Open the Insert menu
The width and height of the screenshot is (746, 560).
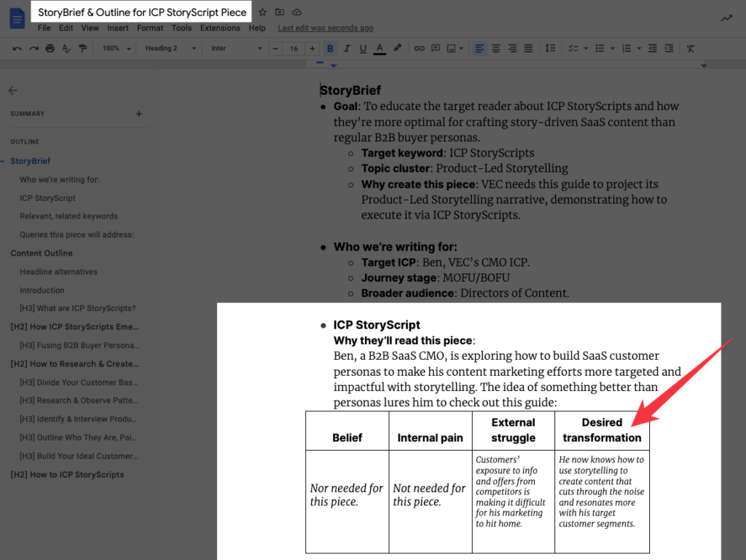pos(117,28)
